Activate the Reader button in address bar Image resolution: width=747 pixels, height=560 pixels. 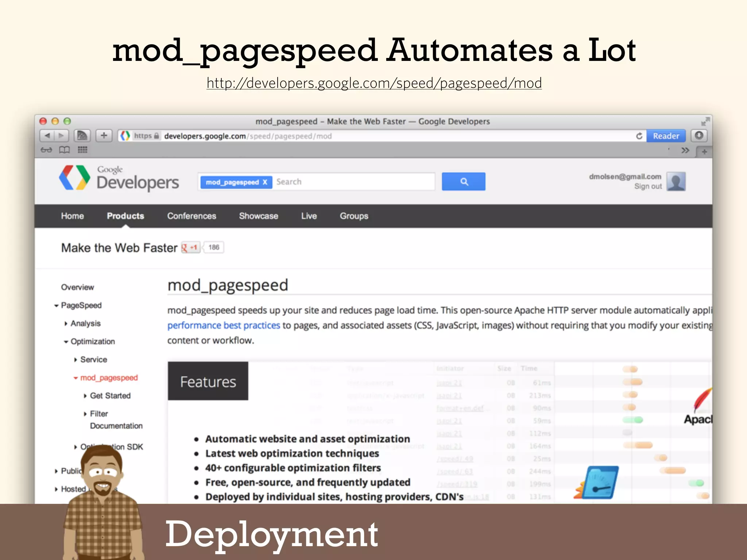pyautogui.click(x=666, y=136)
